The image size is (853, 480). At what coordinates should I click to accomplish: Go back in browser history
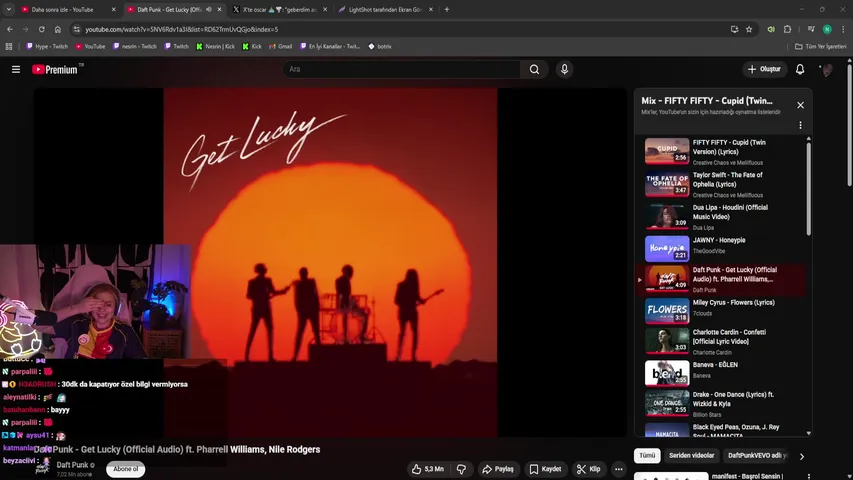click(10, 29)
